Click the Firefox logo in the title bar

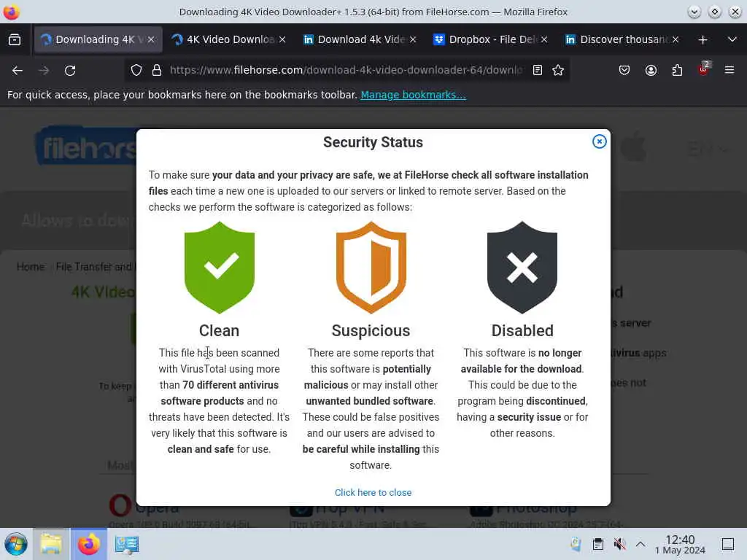pos(12,12)
